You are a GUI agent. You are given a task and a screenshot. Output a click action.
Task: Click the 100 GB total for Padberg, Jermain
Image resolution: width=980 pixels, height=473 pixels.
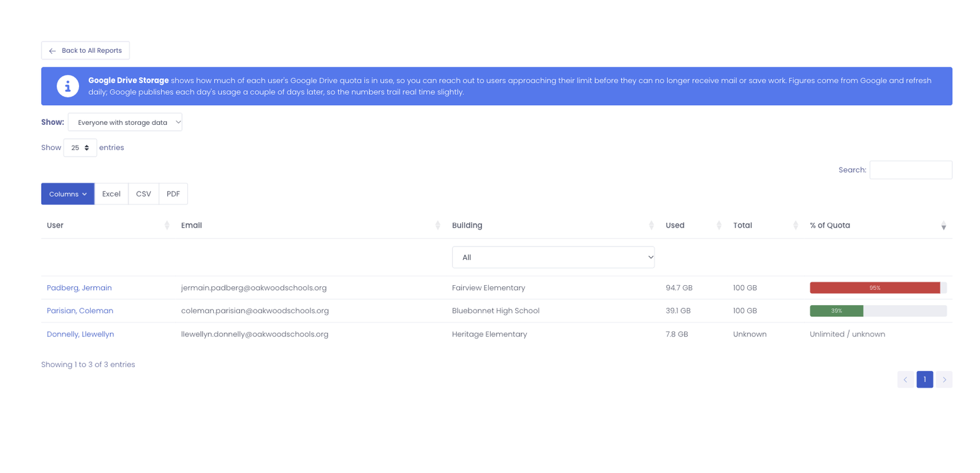pyautogui.click(x=745, y=288)
